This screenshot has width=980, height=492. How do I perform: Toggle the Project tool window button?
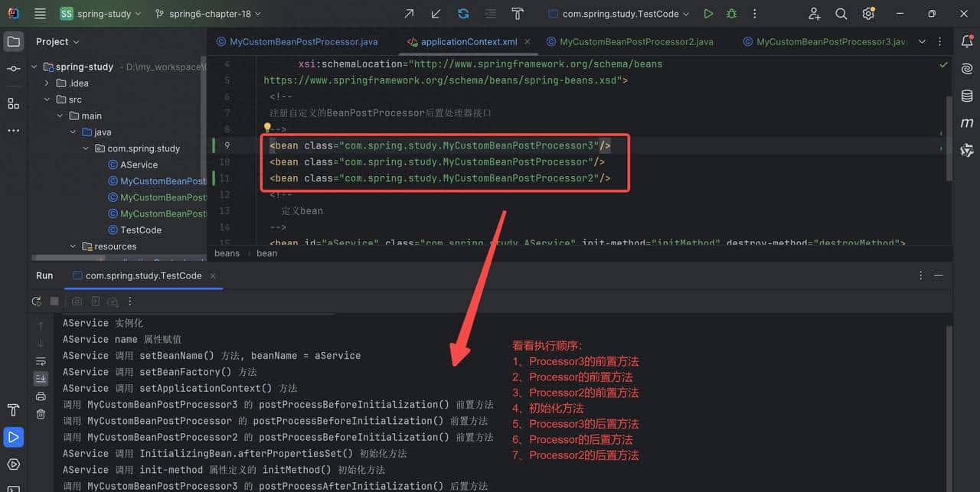point(14,41)
